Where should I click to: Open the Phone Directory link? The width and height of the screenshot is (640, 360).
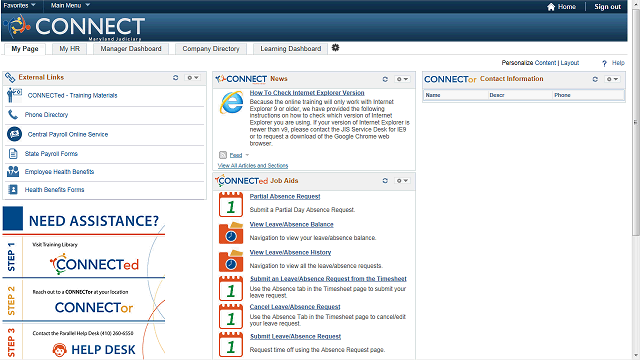point(46,115)
